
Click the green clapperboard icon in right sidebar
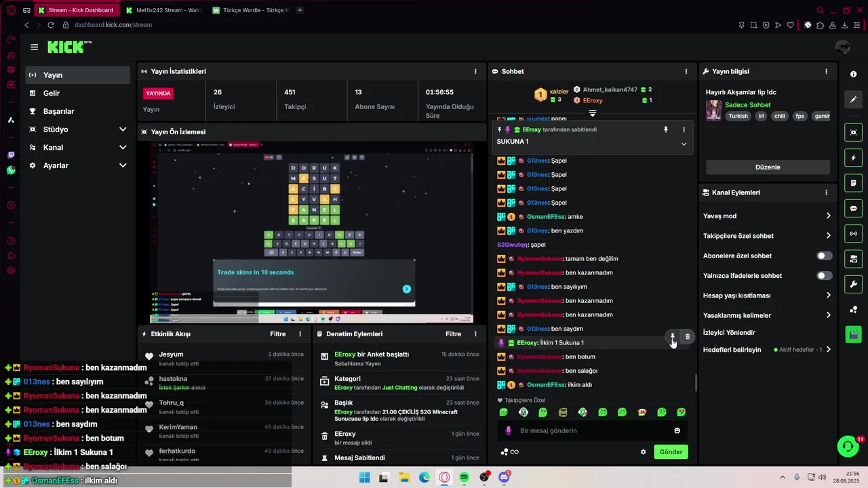coord(853,334)
